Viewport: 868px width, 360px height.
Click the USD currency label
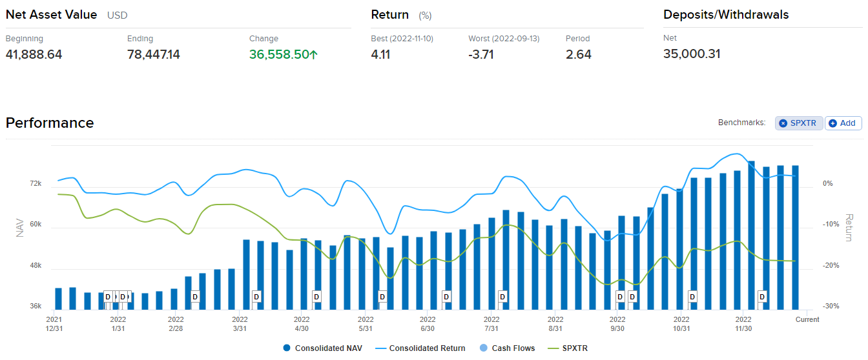pyautogui.click(x=117, y=15)
